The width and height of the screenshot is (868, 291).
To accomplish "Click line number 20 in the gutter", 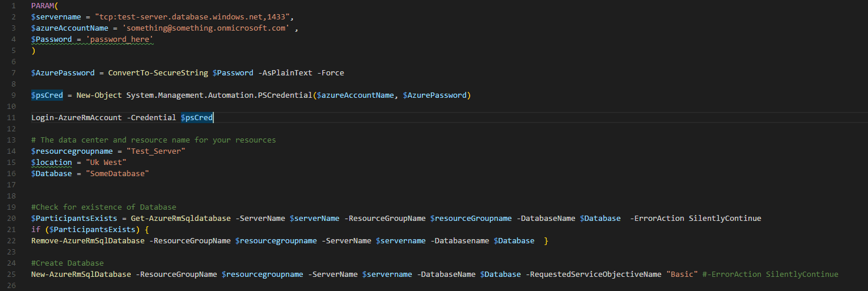I will tap(11, 219).
